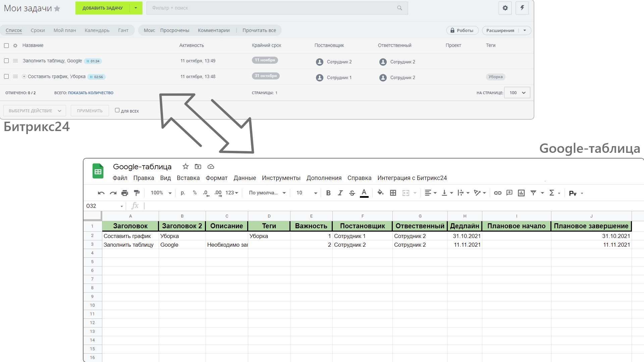The width and height of the screenshot is (644, 362).
Task: Check the Заполнить таблицу task checkbox
Action: (6, 61)
